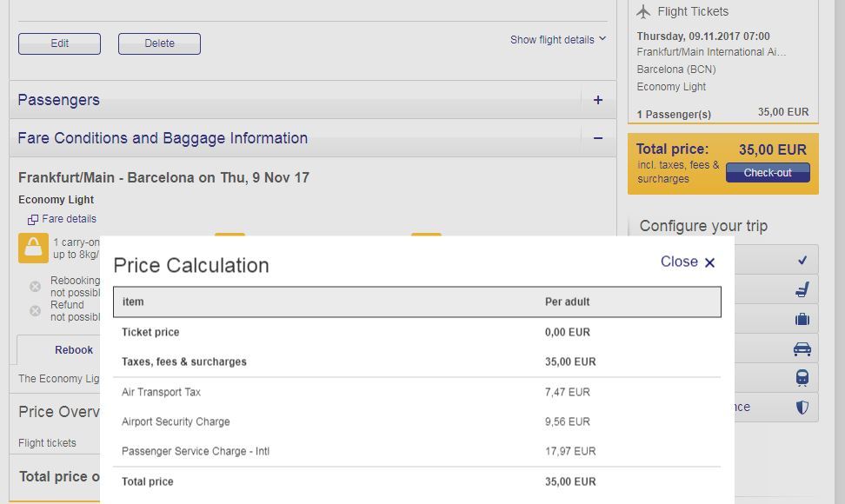Click the Per adult column header

(568, 302)
